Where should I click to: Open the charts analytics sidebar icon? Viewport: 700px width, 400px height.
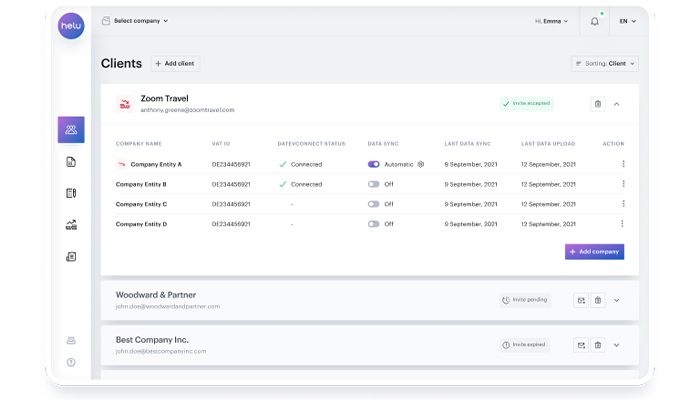71,225
